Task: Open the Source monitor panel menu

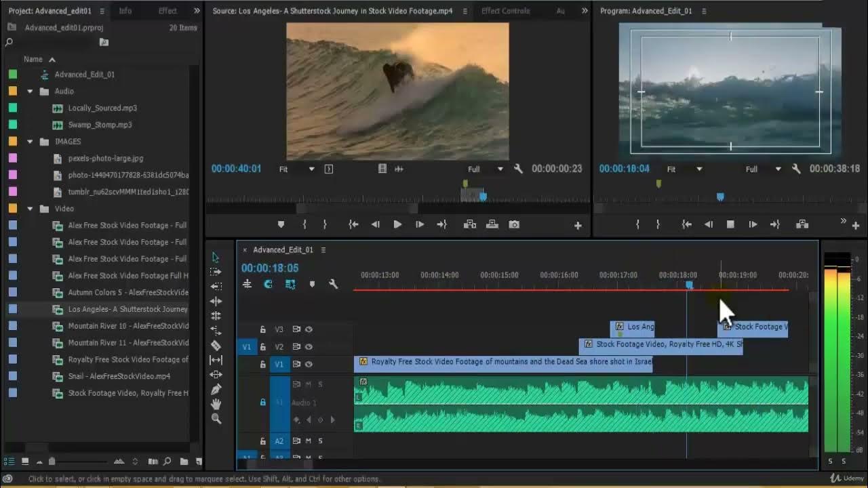Action: pos(465,11)
